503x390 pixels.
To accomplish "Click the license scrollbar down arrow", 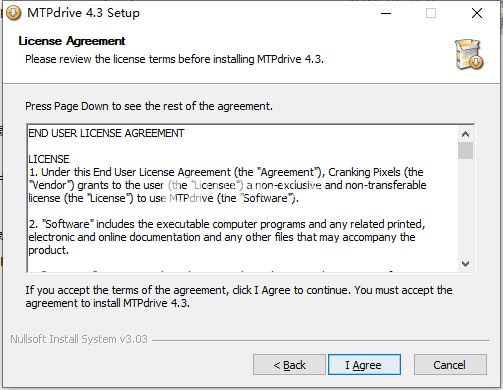I will (465, 264).
